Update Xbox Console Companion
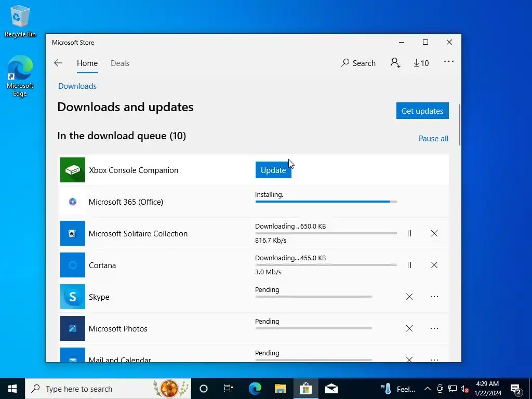The image size is (532, 399). coord(273,170)
